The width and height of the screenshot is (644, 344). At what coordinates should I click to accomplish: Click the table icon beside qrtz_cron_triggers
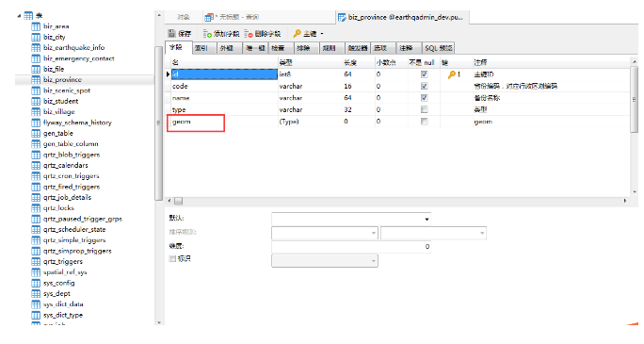(x=36, y=176)
